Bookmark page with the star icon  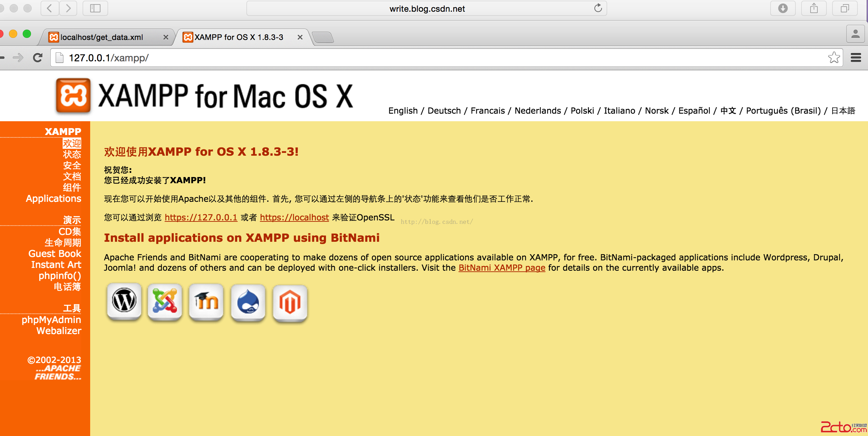(x=834, y=58)
